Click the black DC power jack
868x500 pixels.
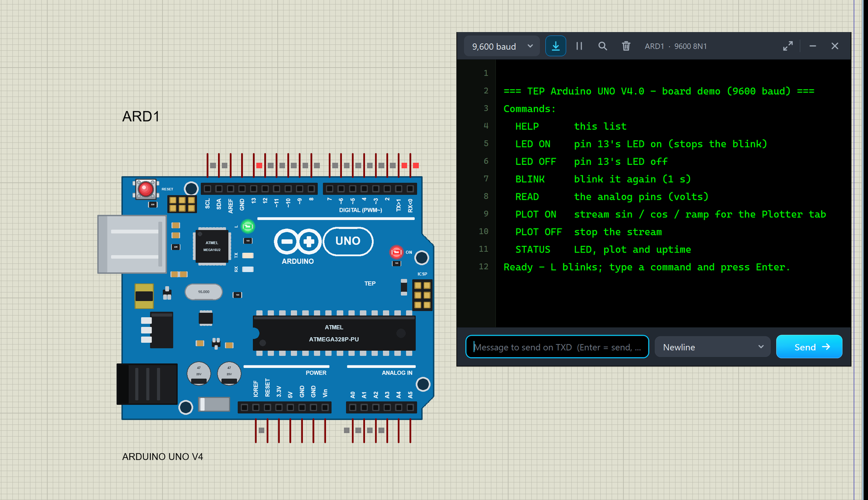coord(147,384)
